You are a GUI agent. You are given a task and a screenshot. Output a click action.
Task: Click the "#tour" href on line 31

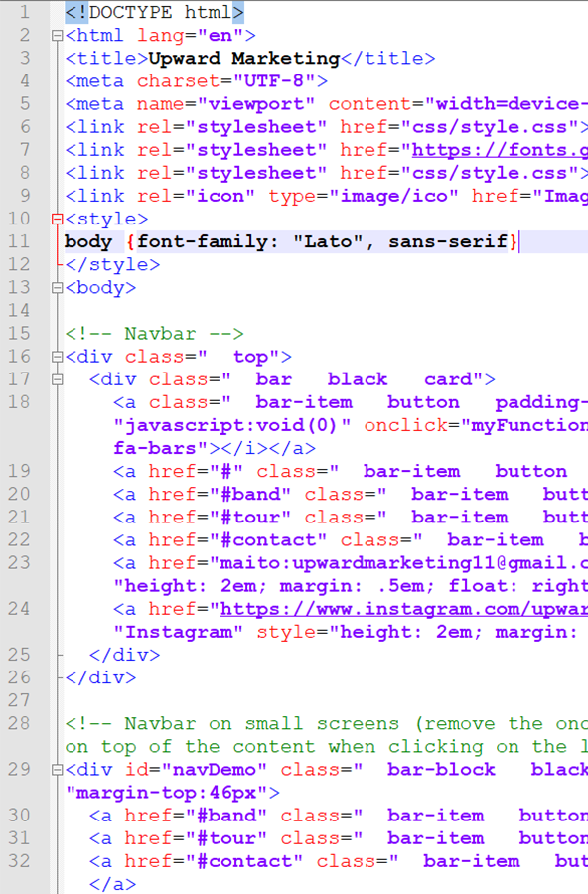click(x=225, y=838)
